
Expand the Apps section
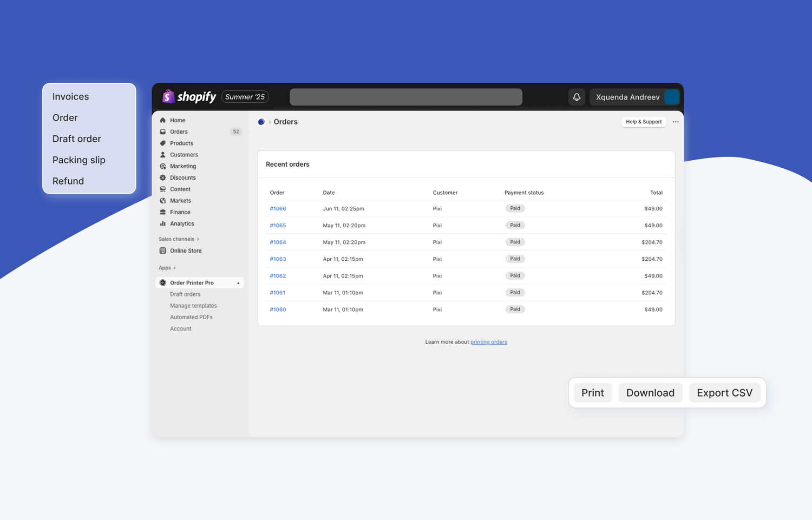[x=167, y=267]
